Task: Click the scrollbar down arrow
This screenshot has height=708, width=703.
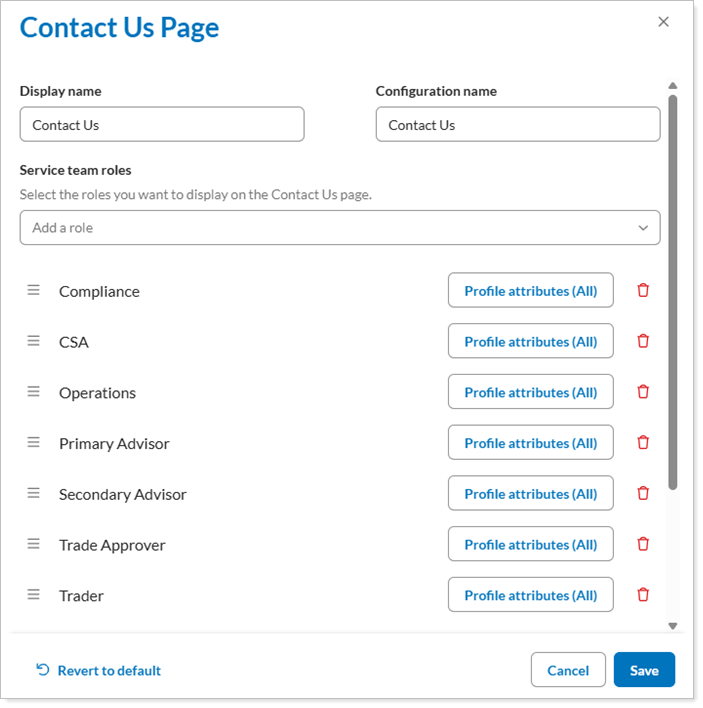Action: [673, 626]
